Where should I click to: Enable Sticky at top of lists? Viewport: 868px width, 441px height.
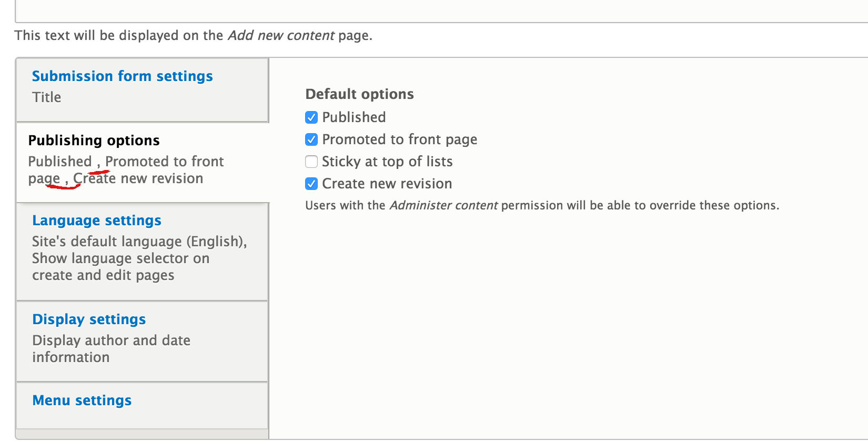[x=311, y=162]
